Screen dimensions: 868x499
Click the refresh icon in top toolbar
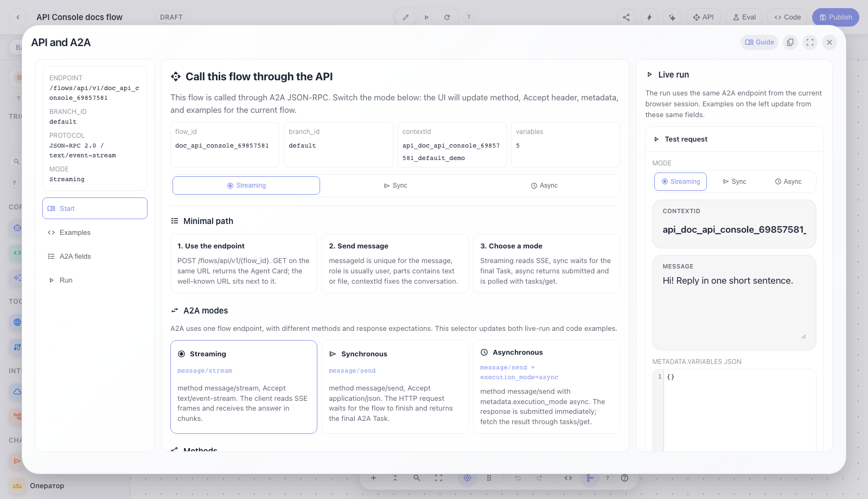point(447,17)
